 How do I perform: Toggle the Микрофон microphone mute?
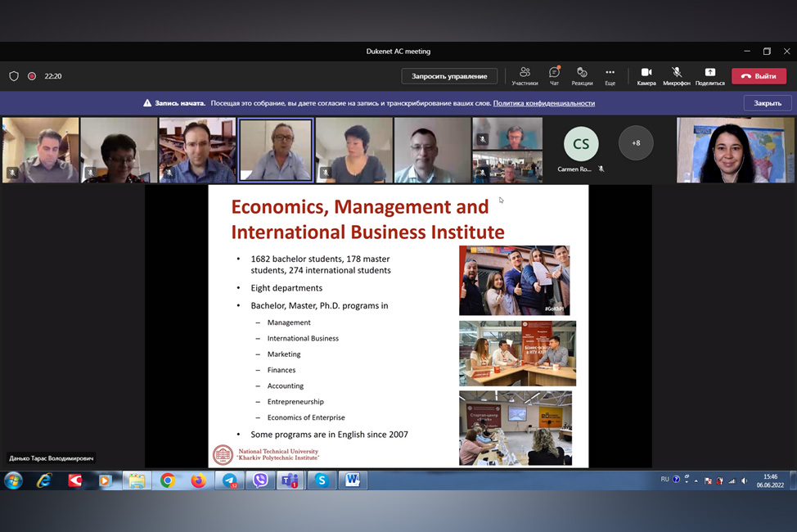tap(677, 76)
